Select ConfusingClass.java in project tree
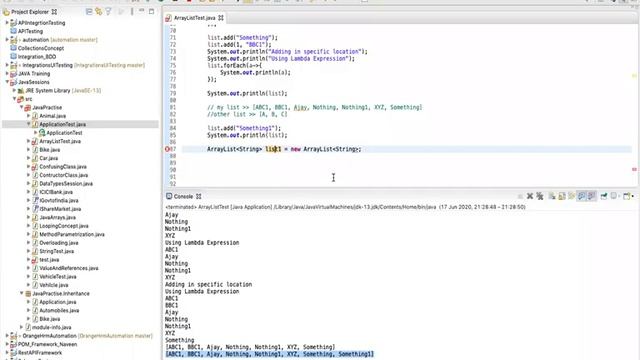Image resolution: width=640 pixels, height=360 pixels. click(62, 167)
